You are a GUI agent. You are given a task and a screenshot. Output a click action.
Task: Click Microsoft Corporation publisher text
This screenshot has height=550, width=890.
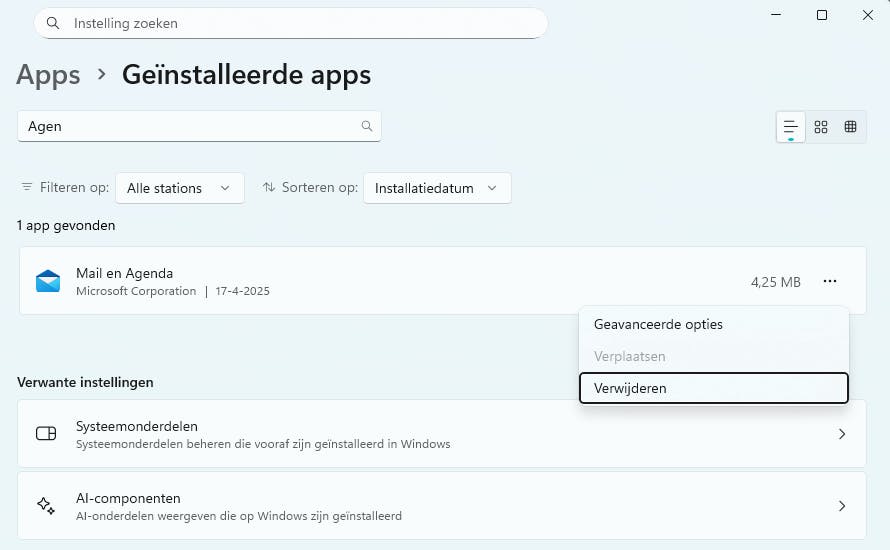click(x=136, y=291)
